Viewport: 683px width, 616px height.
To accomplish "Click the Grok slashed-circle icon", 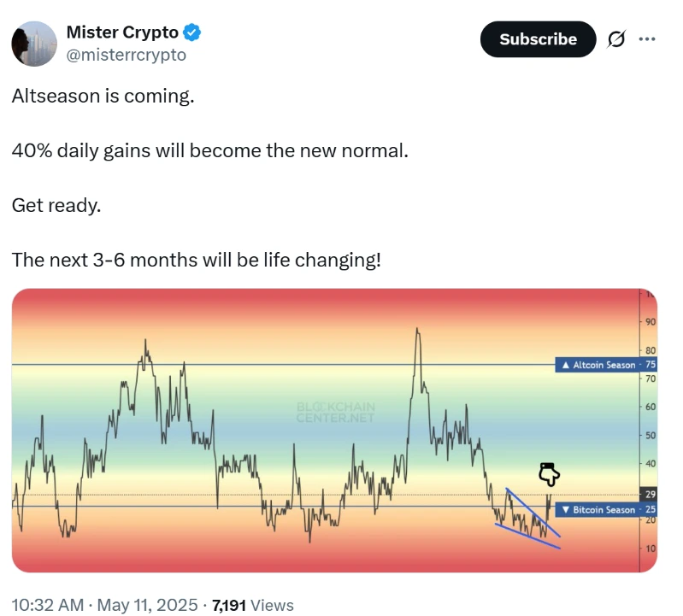I will click(616, 39).
